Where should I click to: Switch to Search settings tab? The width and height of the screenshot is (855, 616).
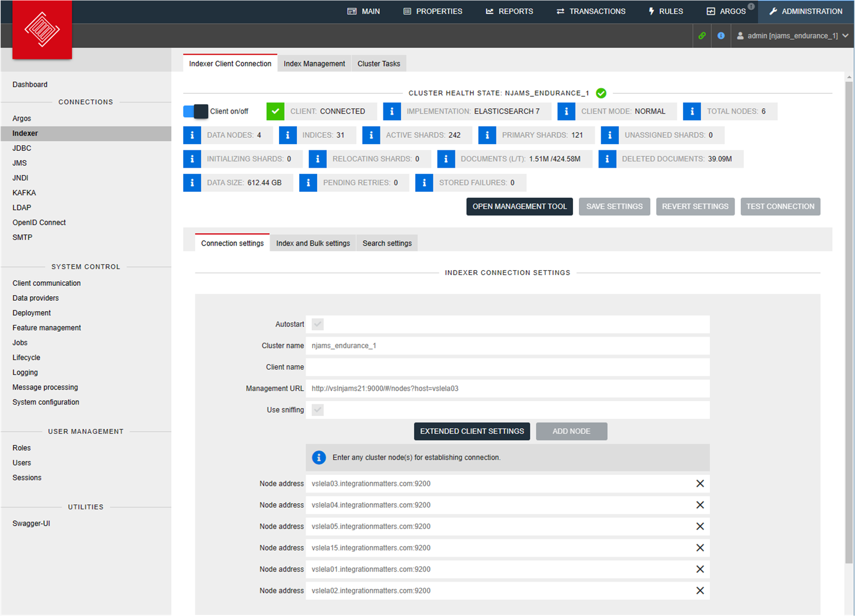click(387, 243)
